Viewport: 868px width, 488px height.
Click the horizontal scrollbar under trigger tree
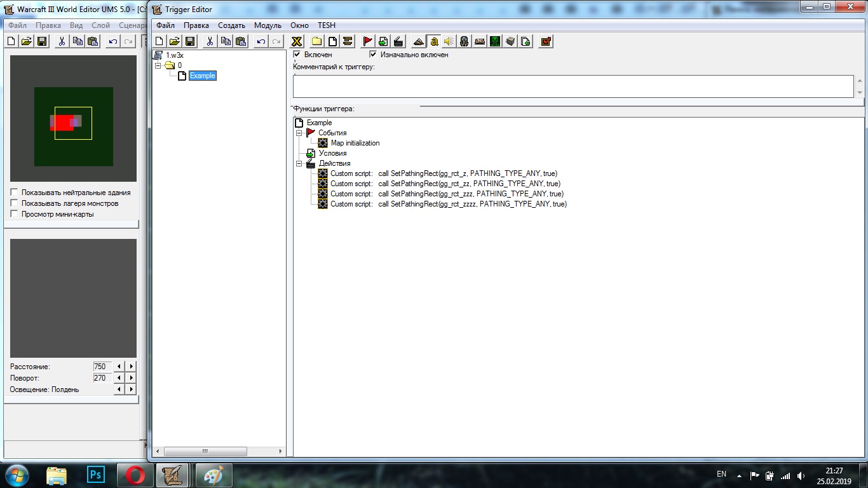click(218, 451)
